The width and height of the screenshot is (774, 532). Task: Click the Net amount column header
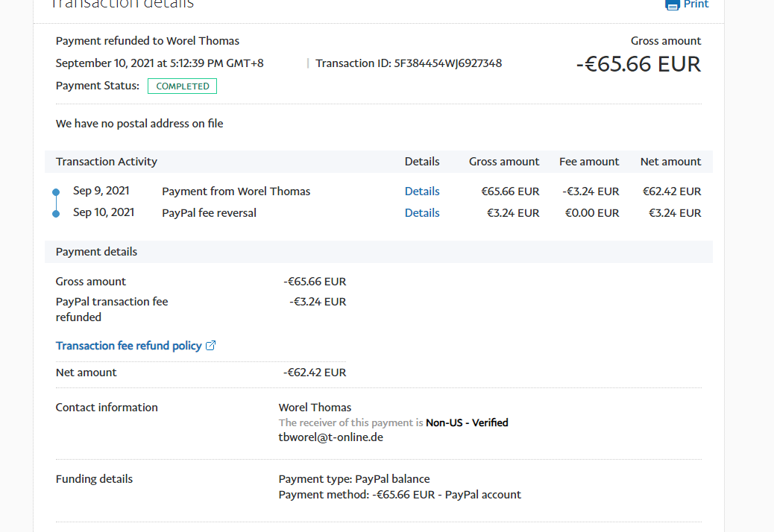click(x=670, y=162)
